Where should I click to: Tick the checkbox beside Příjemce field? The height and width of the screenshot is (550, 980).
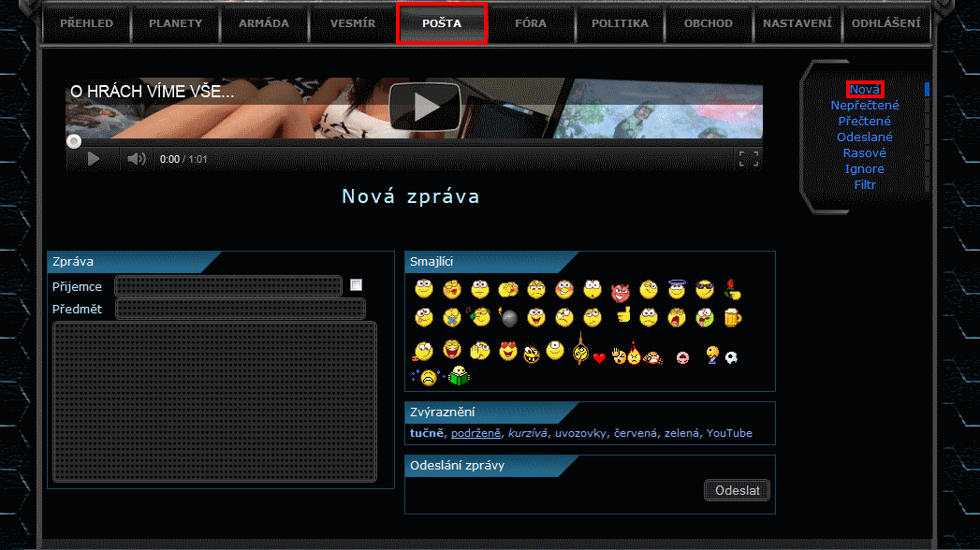click(x=357, y=284)
